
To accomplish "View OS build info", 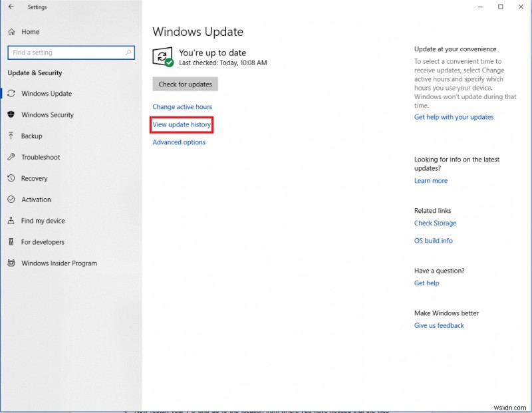I will coord(433,240).
